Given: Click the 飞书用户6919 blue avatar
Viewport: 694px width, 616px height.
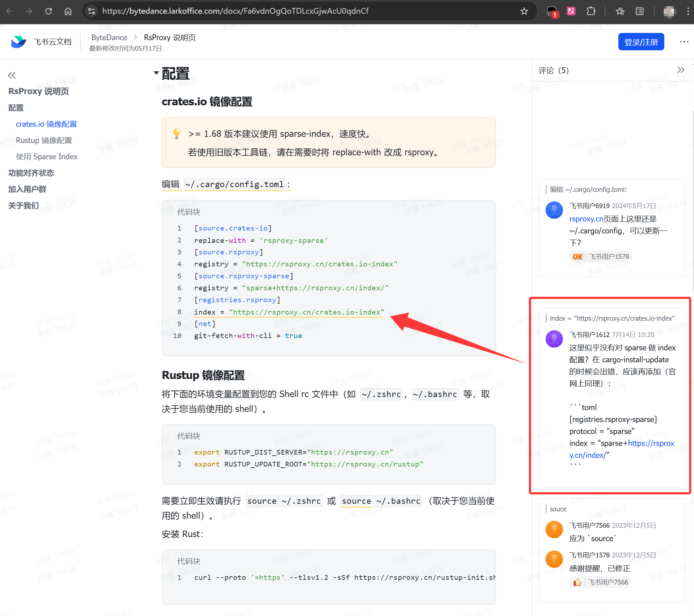Looking at the screenshot, I should point(554,210).
